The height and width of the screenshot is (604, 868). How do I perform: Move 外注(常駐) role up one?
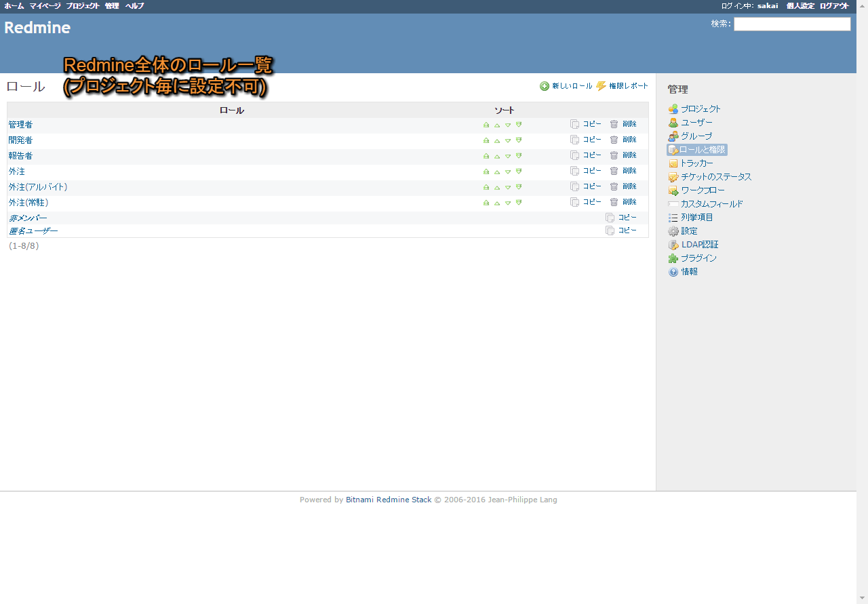pos(497,203)
